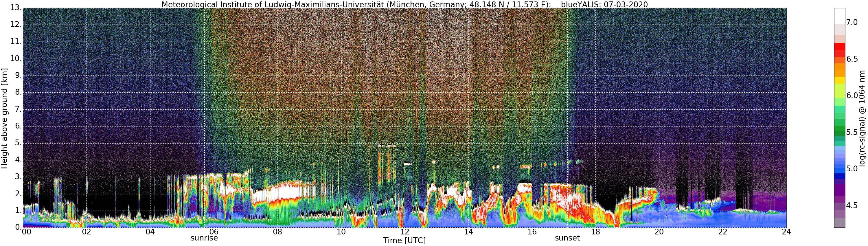The image size is (868, 246).
Task: Click the '6.5' colorbar tick label
Action: [x=852, y=59]
